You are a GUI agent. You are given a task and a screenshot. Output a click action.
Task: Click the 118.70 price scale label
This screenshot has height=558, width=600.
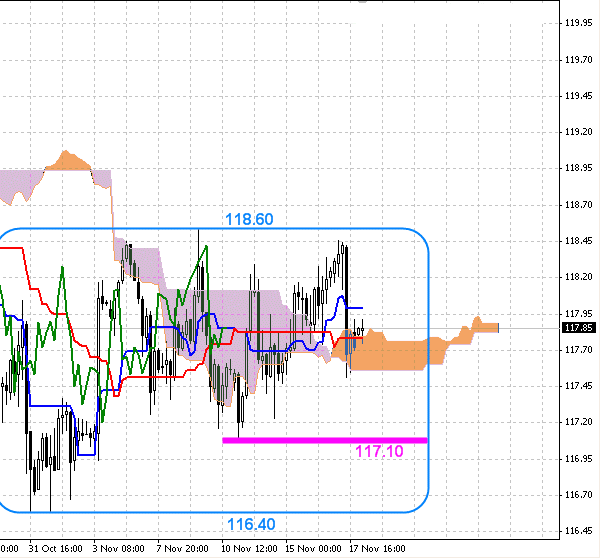579,205
